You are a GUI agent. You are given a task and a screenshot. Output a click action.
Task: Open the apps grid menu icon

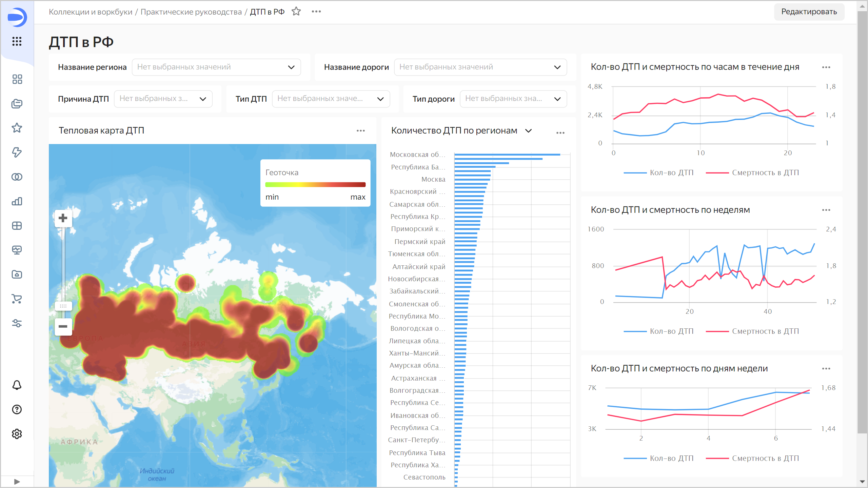pos(17,41)
